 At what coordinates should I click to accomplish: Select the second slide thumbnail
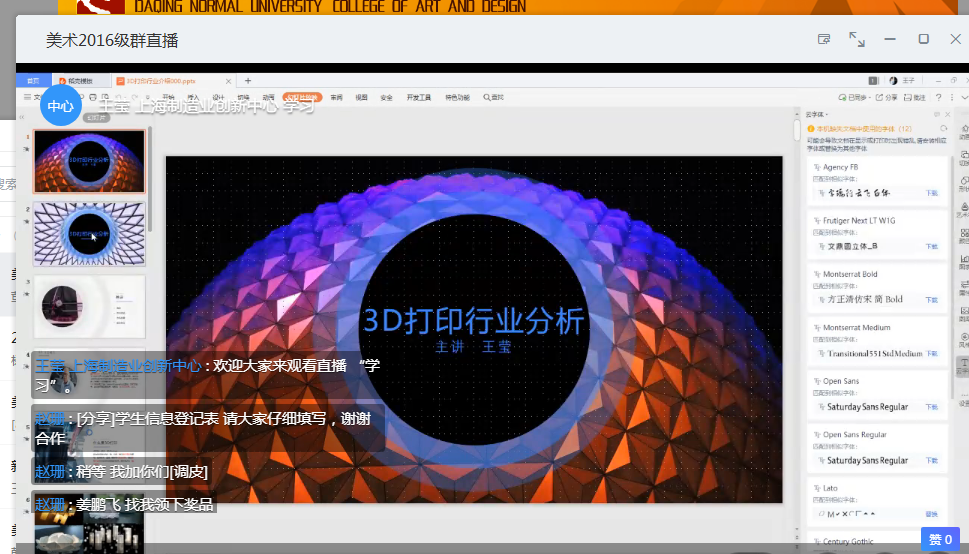point(89,233)
